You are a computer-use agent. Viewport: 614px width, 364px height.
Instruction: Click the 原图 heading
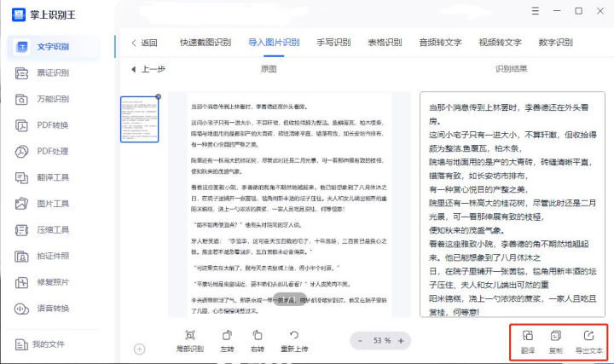click(269, 69)
